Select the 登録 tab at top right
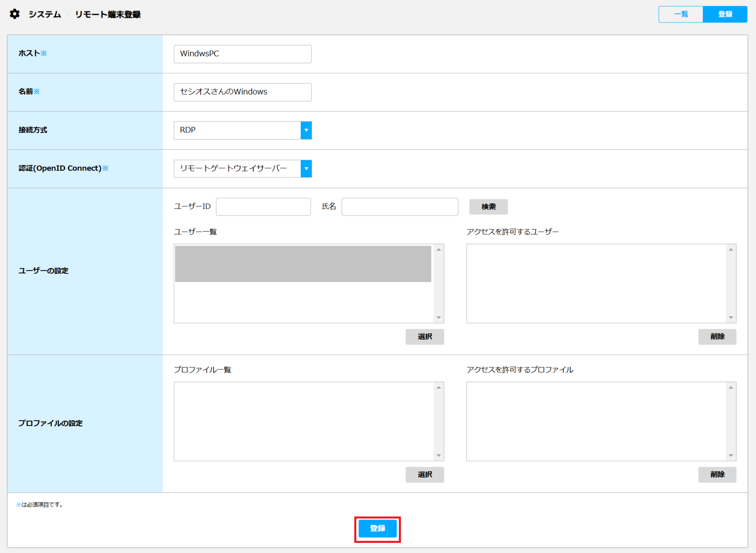The width and height of the screenshot is (756, 553). click(725, 14)
